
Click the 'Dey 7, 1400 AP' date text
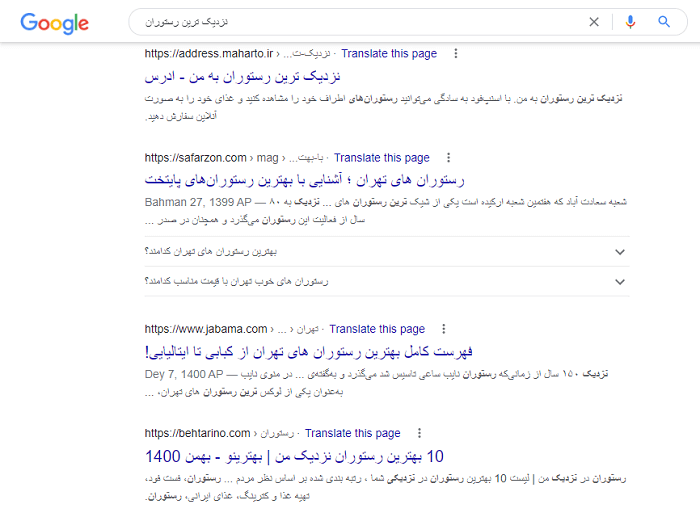point(184,374)
